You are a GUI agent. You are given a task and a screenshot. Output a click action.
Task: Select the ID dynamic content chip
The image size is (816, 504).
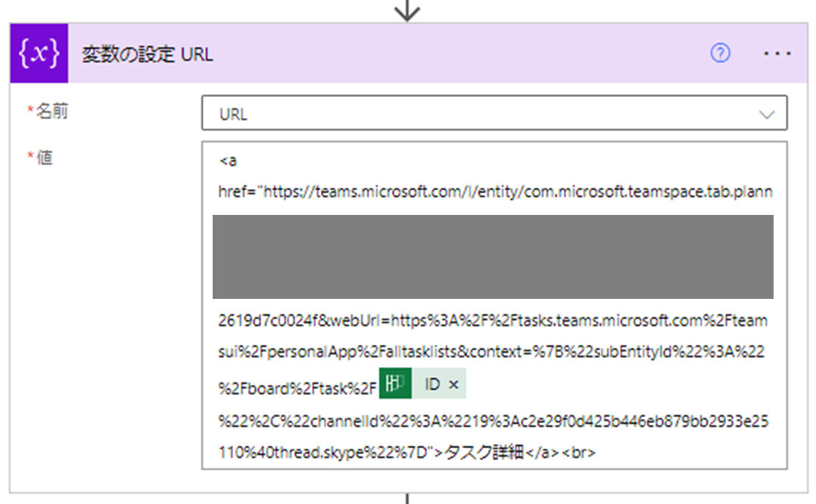coord(422,384)
